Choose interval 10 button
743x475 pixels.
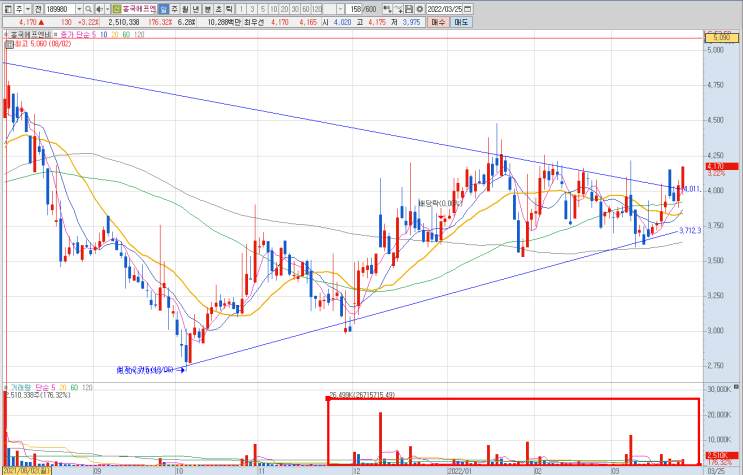(274, 9)
